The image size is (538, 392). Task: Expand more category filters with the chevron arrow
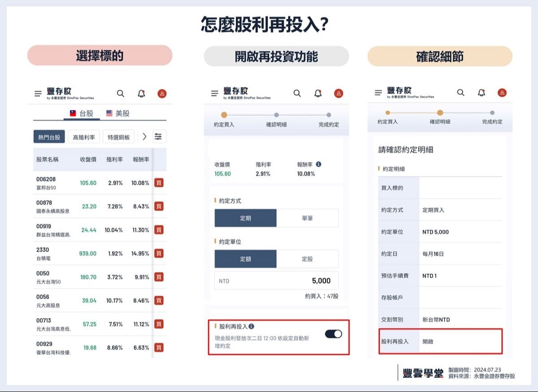point(144,136)
